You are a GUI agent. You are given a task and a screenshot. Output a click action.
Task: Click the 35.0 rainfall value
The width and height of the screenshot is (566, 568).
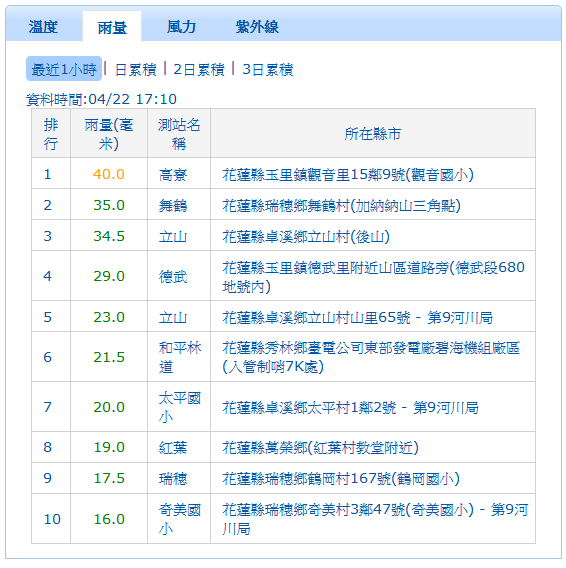pos(109,205)
